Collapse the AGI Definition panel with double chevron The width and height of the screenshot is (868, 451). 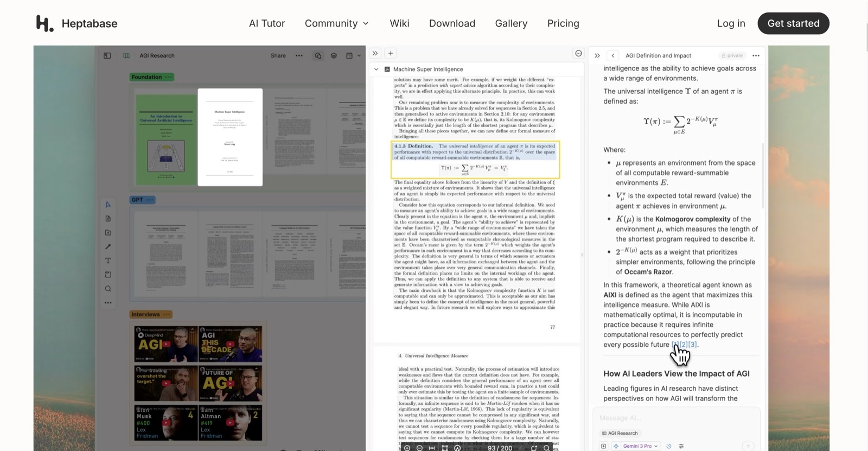tap(597, 55)
